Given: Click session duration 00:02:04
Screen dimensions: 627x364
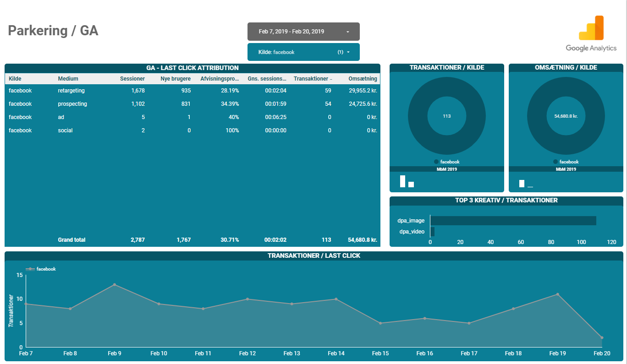Looking at the screenshot, I should (x=276, y=91).
